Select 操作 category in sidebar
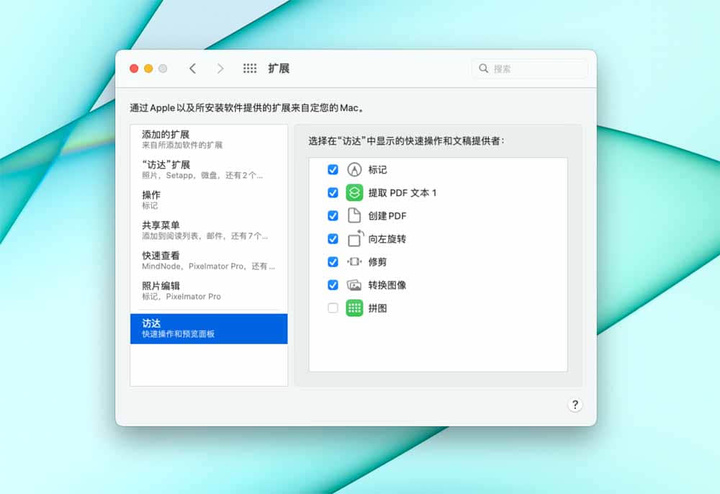 click(x=209, y=200)
